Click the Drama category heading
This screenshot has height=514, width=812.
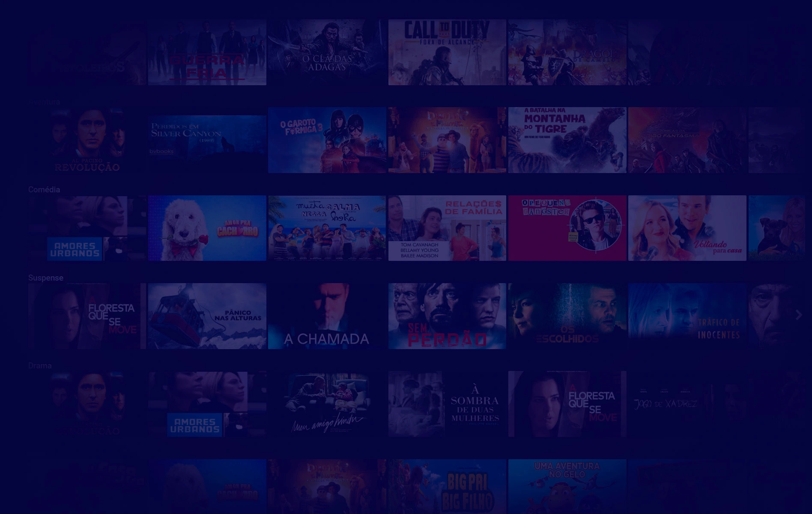pyautogui.click(x=40, y=366)
